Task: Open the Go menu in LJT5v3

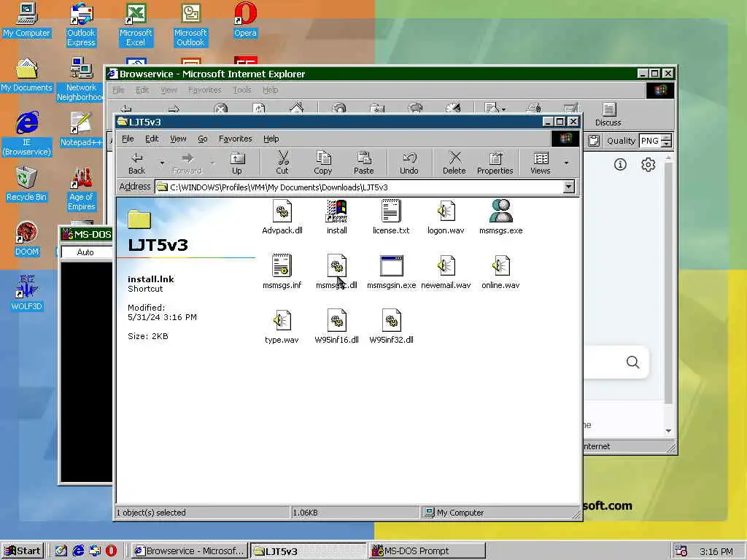Action: [x=203, y=139]
